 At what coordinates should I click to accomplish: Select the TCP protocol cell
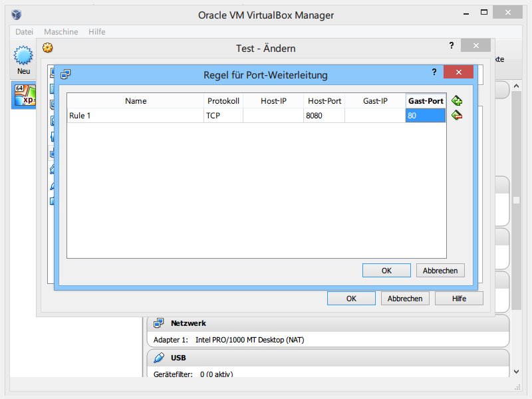[x=223, y=115]
